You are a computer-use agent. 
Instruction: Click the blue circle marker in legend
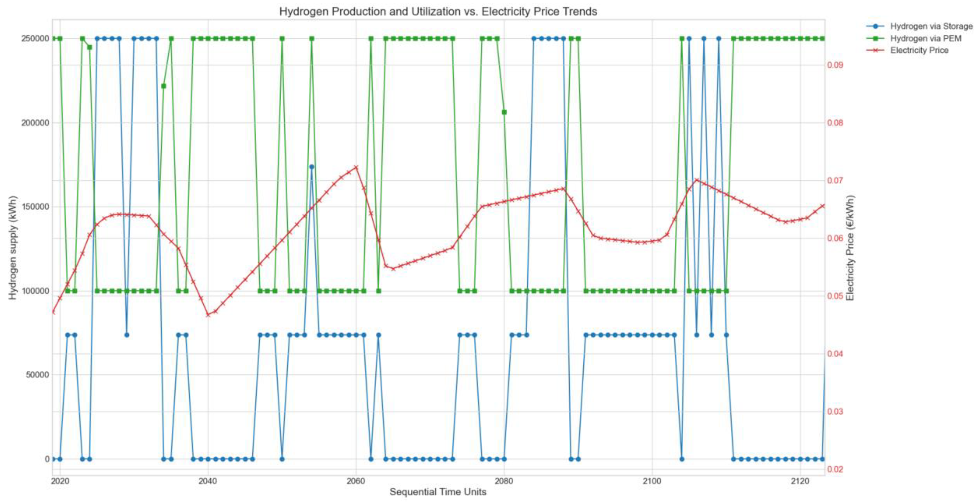(x=876, y=26)
